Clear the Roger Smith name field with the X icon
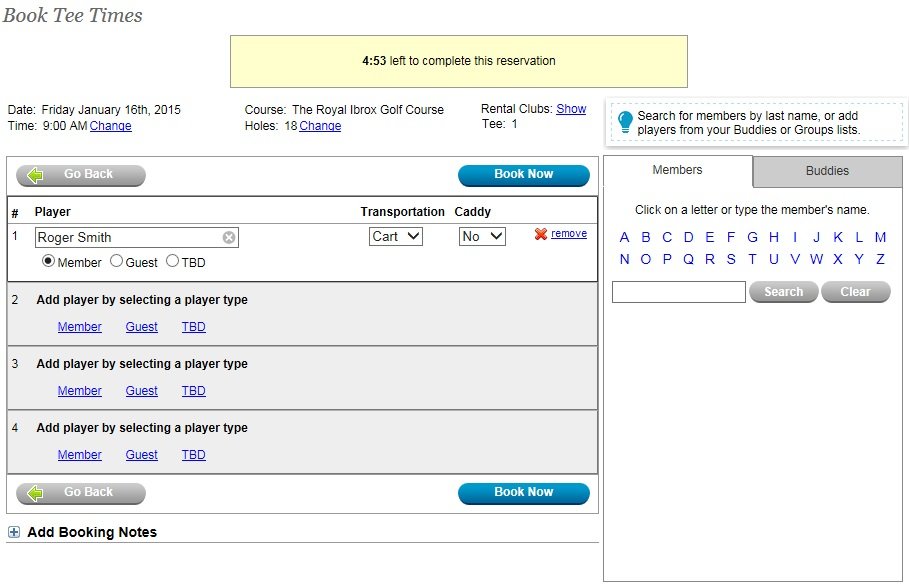909x586 pixels. [x=229, y=238]
